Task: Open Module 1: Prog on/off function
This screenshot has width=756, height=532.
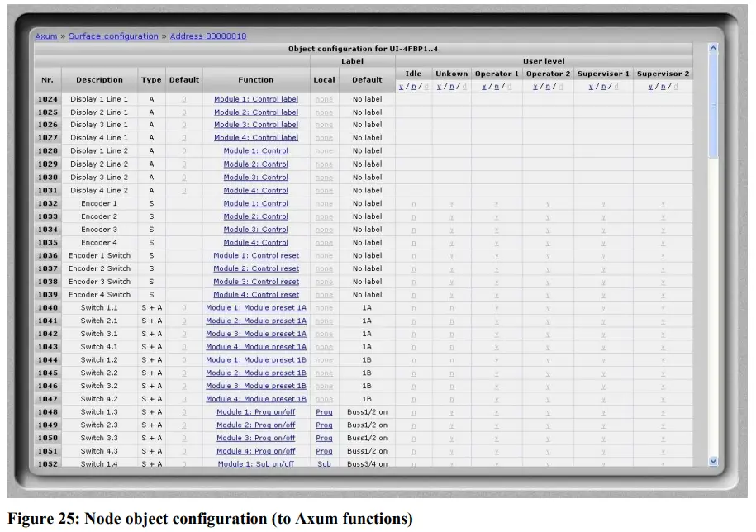Action: pos(256,411)
